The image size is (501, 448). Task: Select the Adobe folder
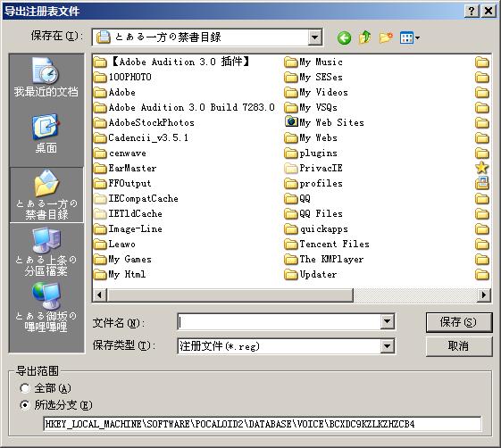coord(114,92)
